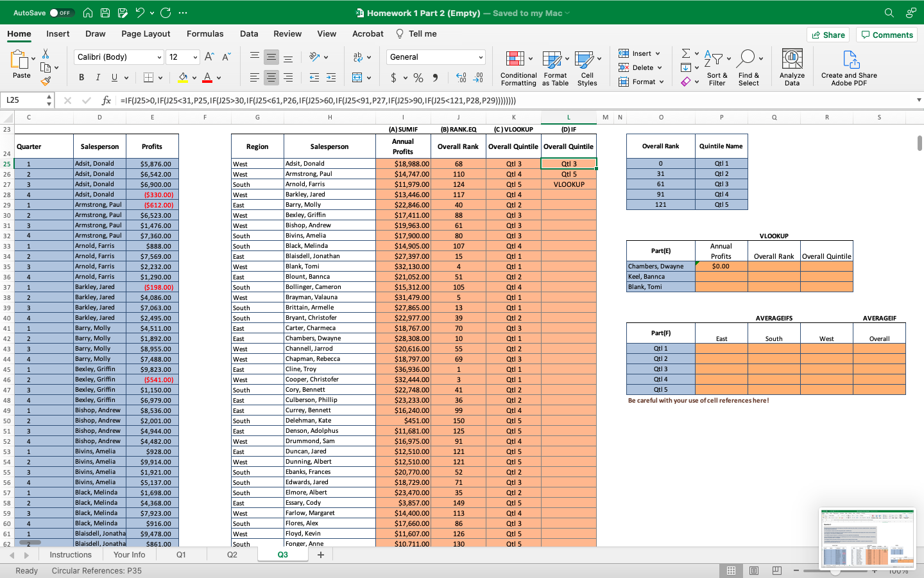Click the AutoSum sigma icon
Image resolution: width=924 pixels, height=578 pixels.
point(685,53)
